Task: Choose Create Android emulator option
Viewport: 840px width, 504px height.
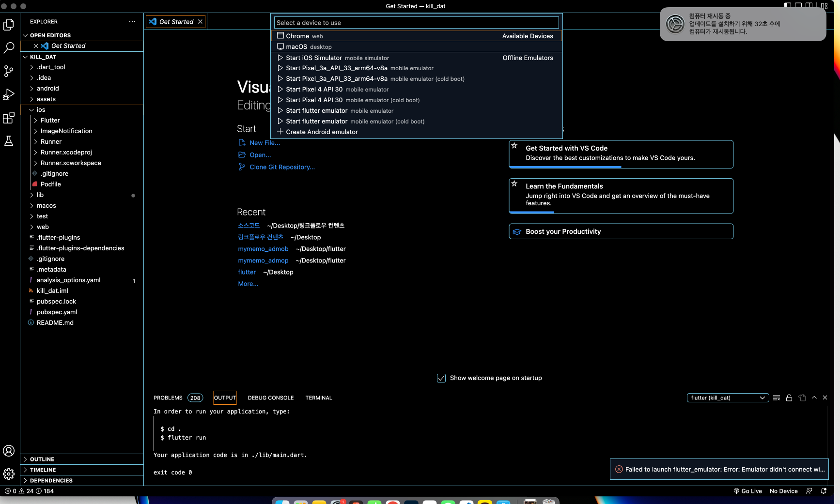Action: click(x=417, y=132)
